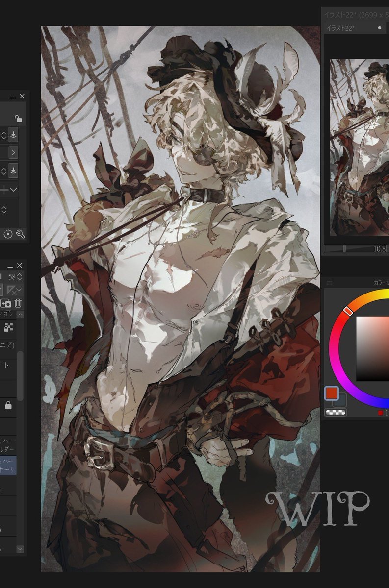This screenshot has height=588, width=389.
Task: Select the transparent checkered color swatch
Action: pos(336,412)
